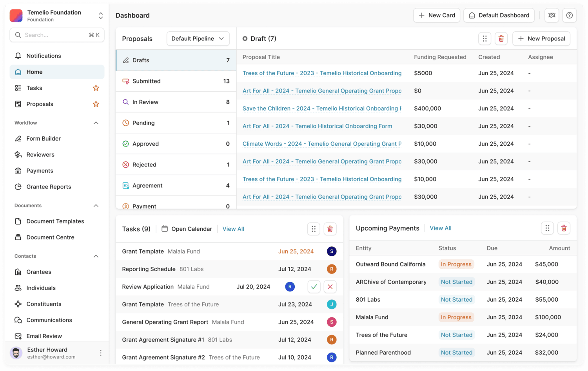Collapse the Workflow section chevron
Screen dimensions: 588x371
point(96,123)
